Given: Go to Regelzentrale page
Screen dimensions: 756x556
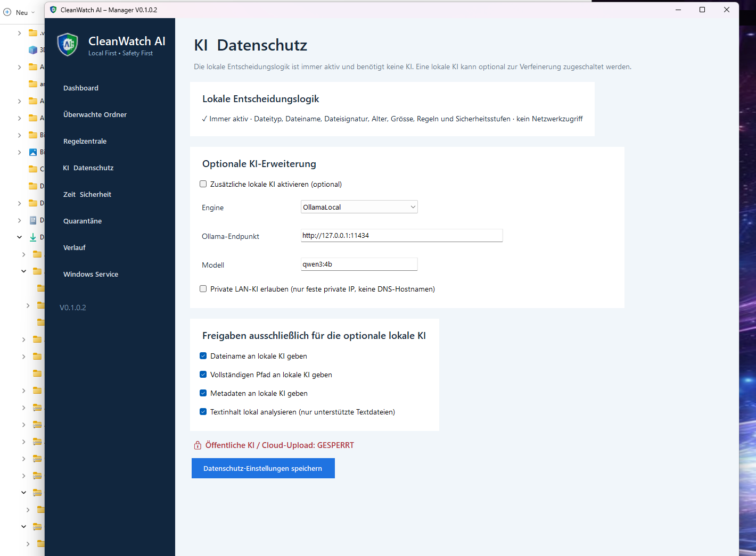Looking at the screenshot, I should tap(85, 141).
